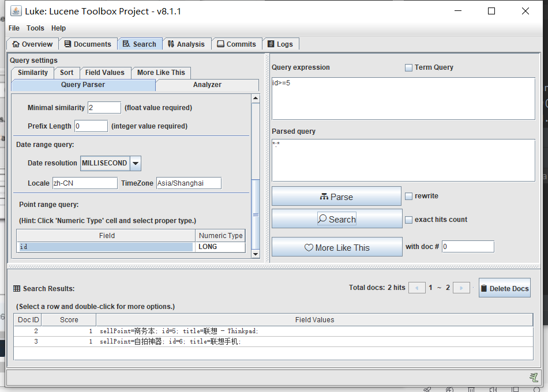Viewport: 548px width, 392px height.
Task: Click the Field Values column header
Action: (x=314, y=320)
